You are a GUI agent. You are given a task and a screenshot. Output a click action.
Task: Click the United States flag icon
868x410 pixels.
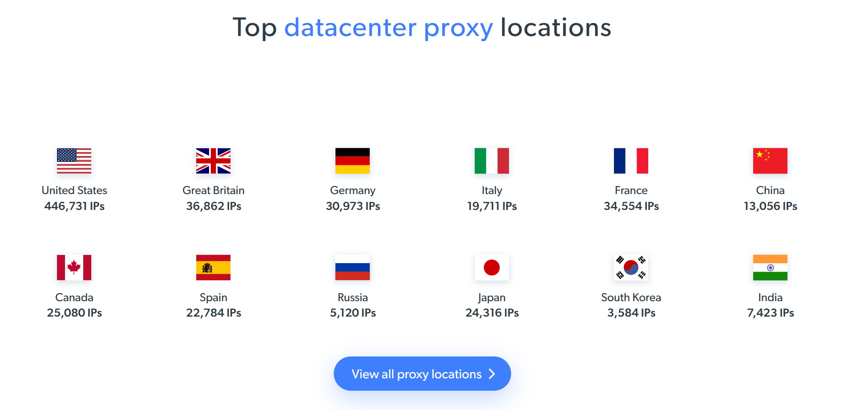pyautogui.click(x=74, y=161)
